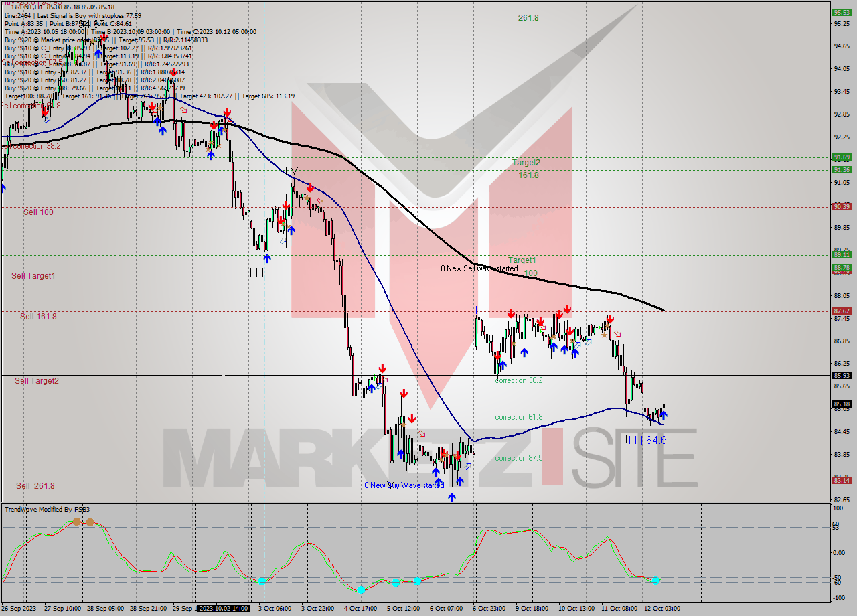Image resolution: width=857 pixels, height=616 pixels.
Task: Click the 10 Oct 13:00 time label
Action: tap(575, 609)
